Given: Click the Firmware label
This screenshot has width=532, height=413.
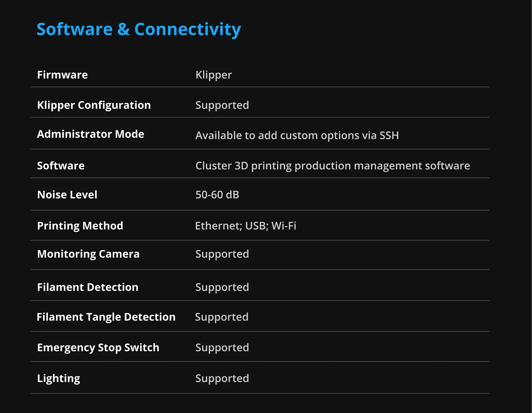Looking at the screenshot, I should click(x=62, y=75).
